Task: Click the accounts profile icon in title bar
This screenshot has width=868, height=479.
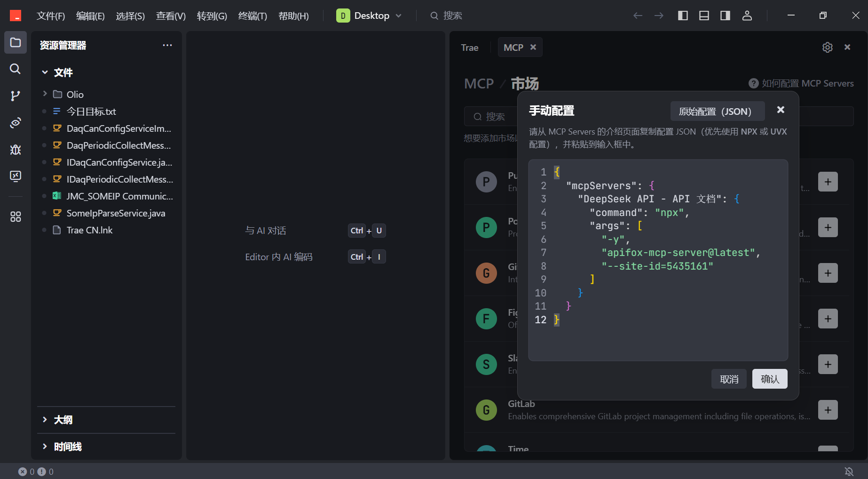Action: coord(747,16)
